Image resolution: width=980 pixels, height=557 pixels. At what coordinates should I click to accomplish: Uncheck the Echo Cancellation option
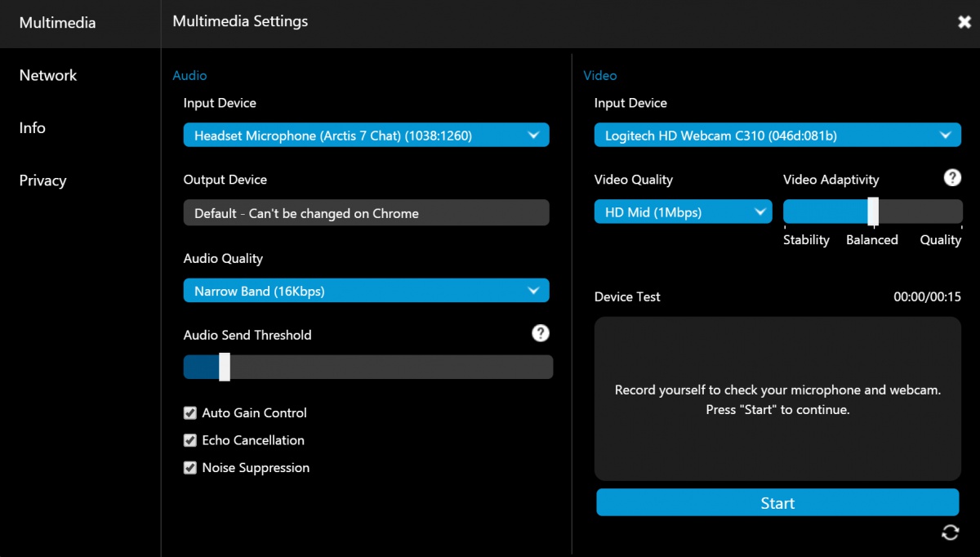tap(190, 440)
